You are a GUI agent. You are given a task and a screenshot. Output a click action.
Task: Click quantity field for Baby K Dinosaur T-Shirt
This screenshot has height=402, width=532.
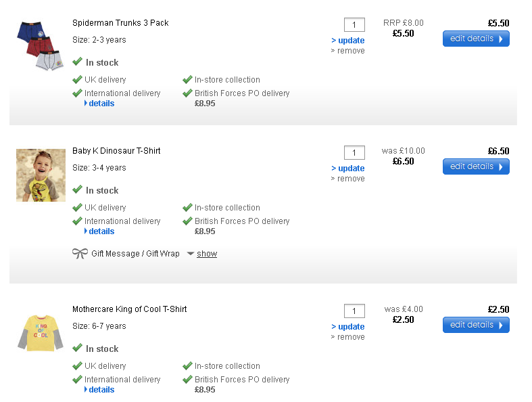pyautogui.click(x=354, y=153)
